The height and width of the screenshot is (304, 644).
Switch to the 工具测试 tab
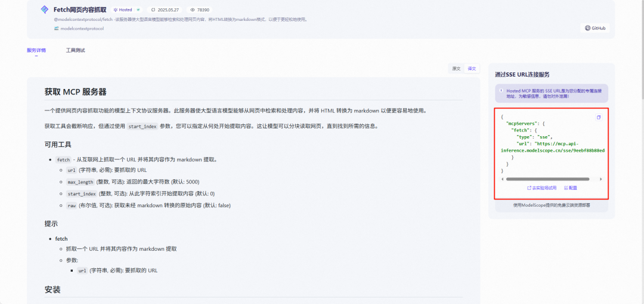coord(76,50)
